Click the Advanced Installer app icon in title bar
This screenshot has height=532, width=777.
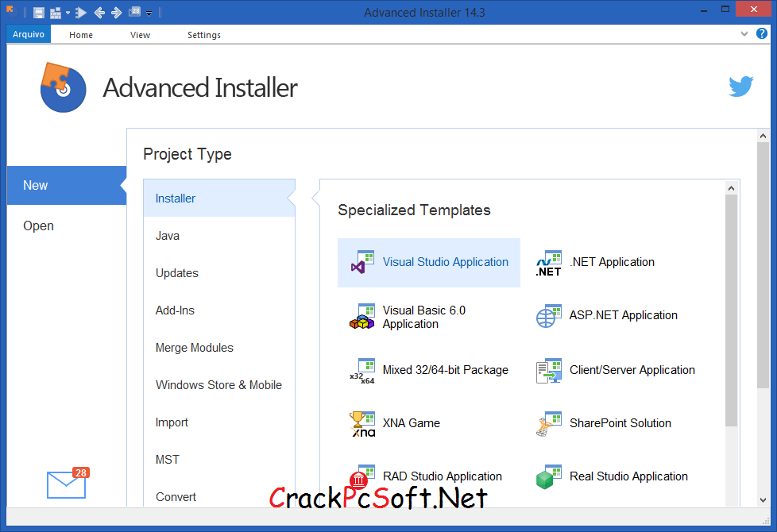pyautogui.click(x=11, y=11)
